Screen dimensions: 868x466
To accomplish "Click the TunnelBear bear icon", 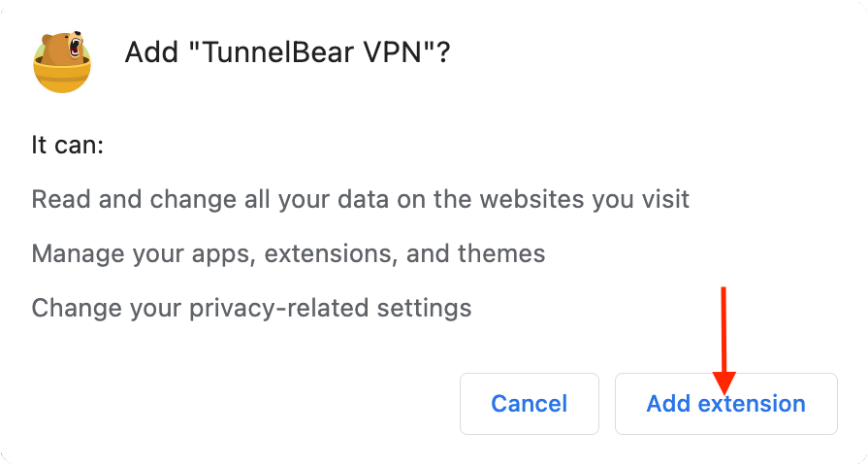I will [62, 61].
